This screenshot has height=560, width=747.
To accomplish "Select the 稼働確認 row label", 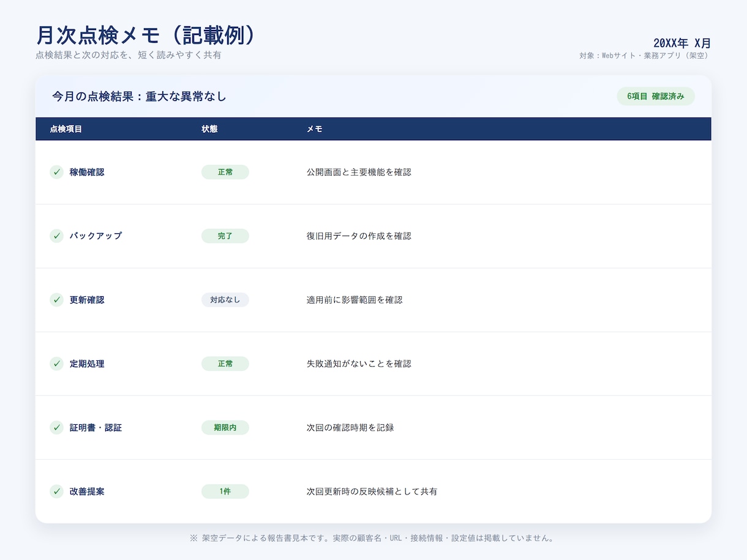I will (x=87, y=172).
